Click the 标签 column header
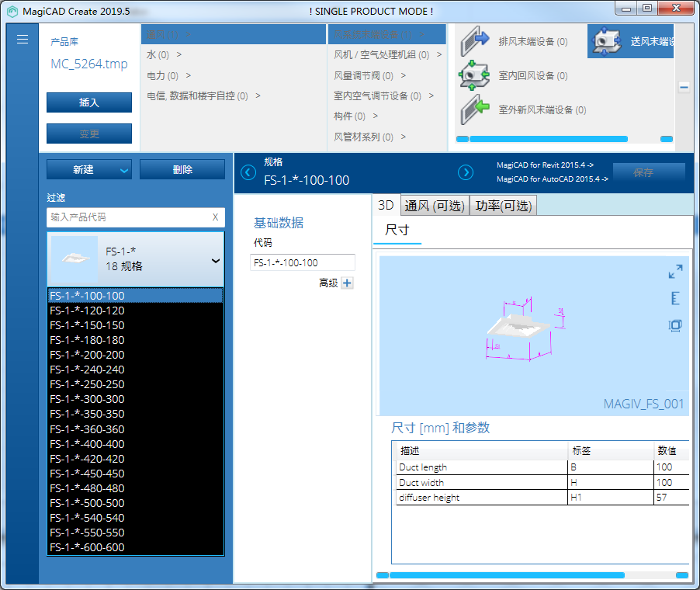The width and height of the screenshot is (700, 590). pyautogui.click(x=611, y=451)
